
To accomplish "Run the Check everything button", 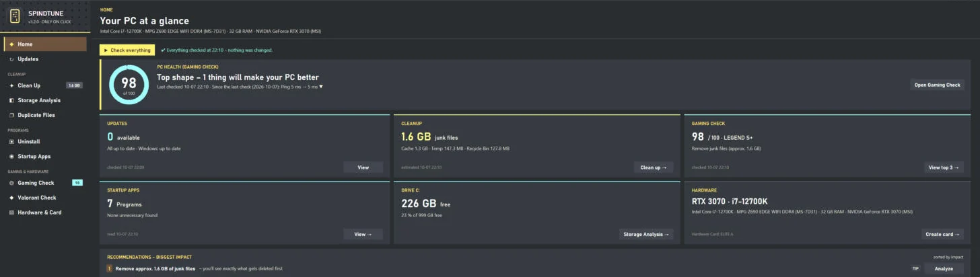I will (x=127, y=50).
